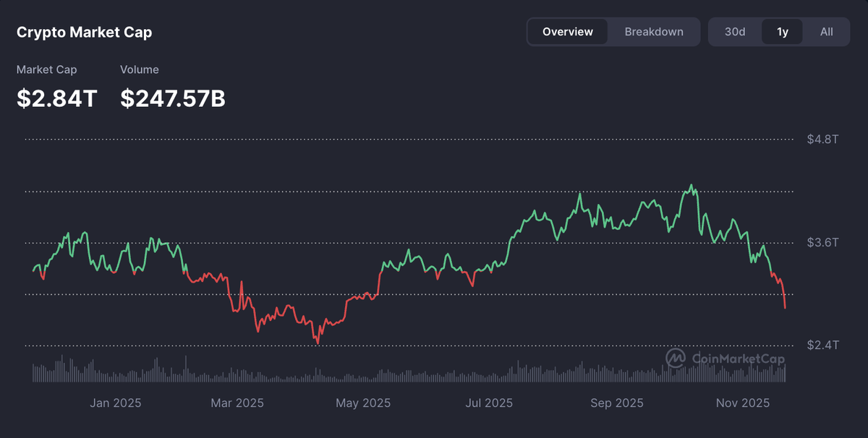Screen dimensions: 868x438
Task: Select the 1y time range
Action: point(783,32)
